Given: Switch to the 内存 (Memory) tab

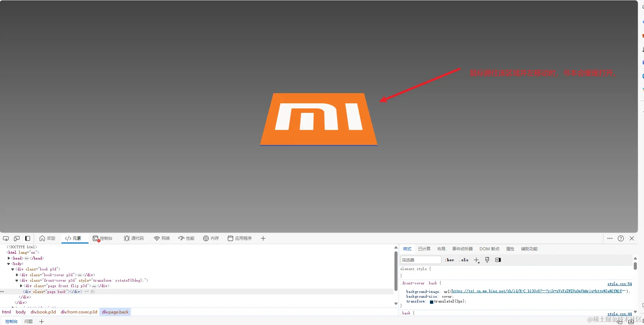Looking at the screenshot, I should pyautogui.click(x=211, y=238).
